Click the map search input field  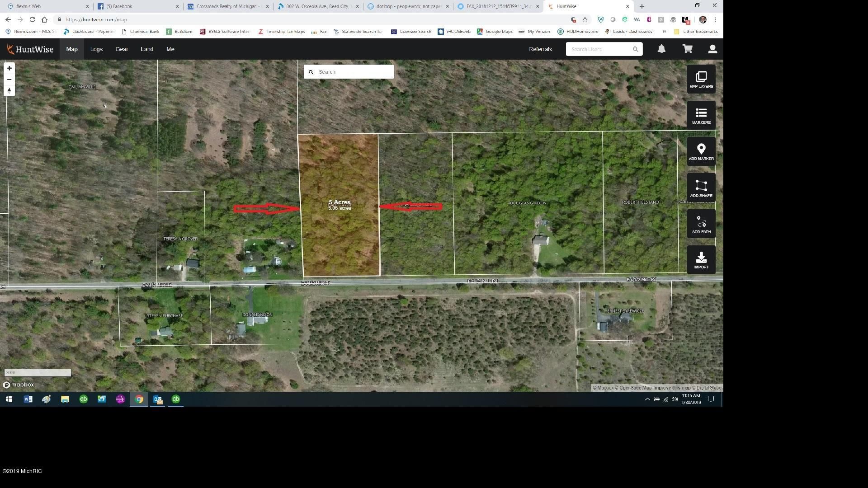353,71
